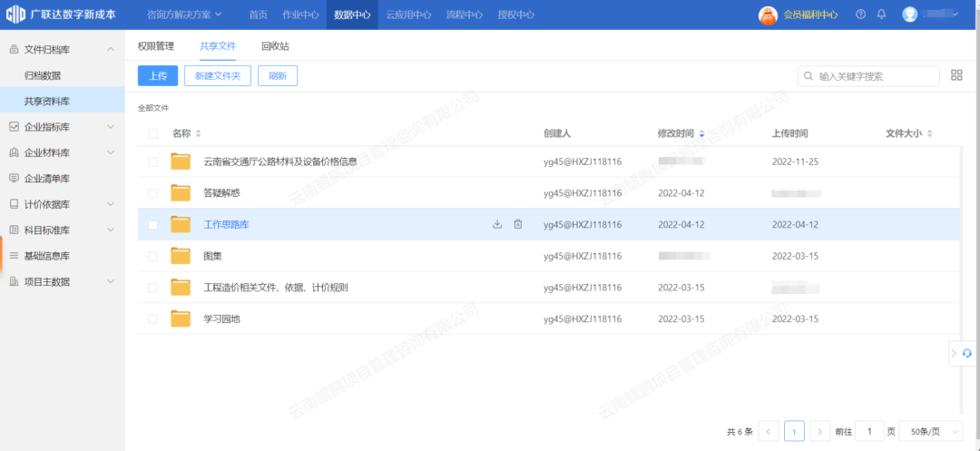Check the 工程造价相关文件 row checkbox
980x451 pixels.
(153, 288)
